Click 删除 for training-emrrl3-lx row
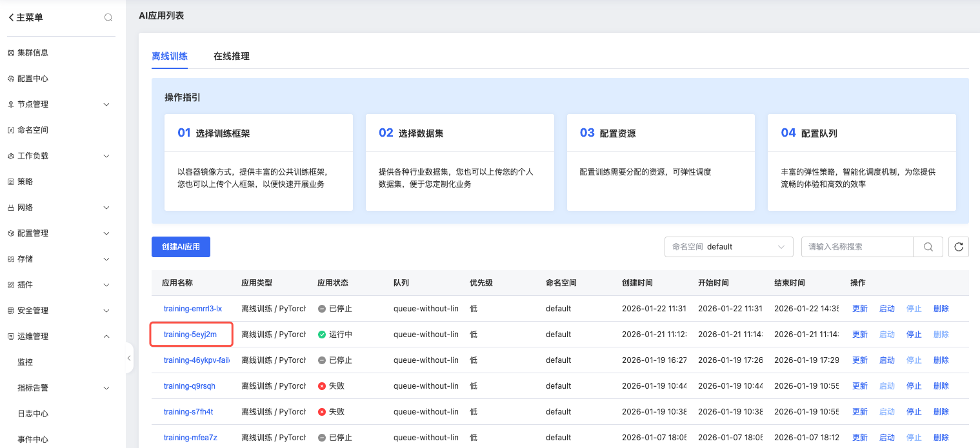This screenshot has height=448, width=980. point(941,309)
